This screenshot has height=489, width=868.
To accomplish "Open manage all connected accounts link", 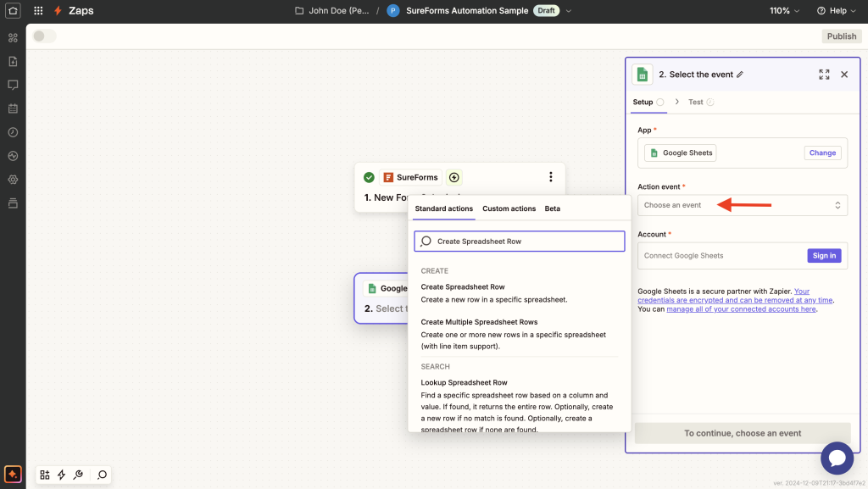I will [741, 309].
